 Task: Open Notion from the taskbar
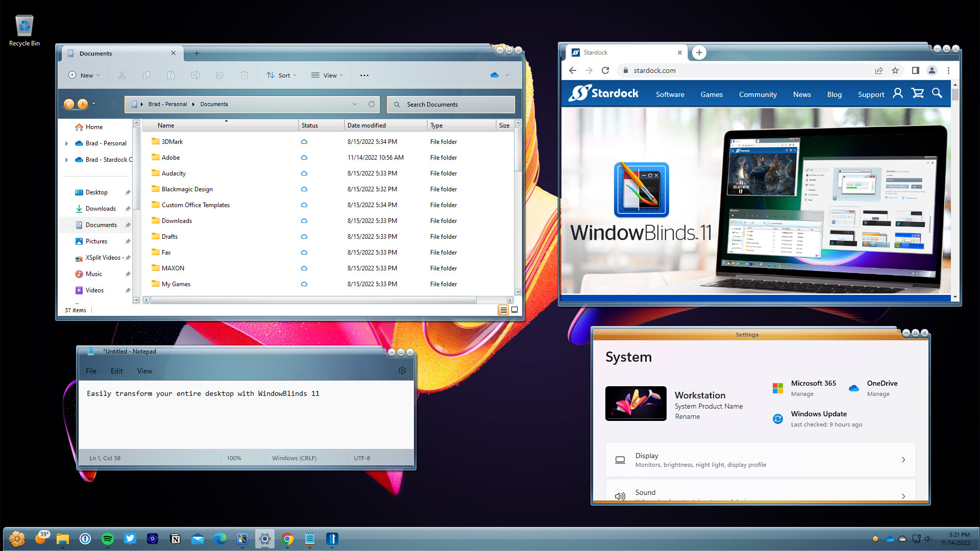click(x=175, y=538)
